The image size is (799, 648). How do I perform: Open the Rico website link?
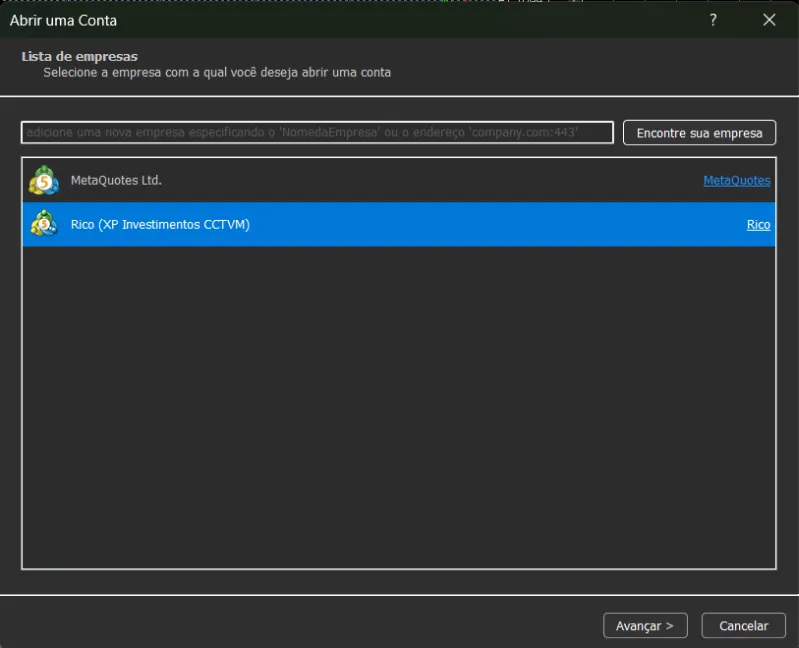758,225
